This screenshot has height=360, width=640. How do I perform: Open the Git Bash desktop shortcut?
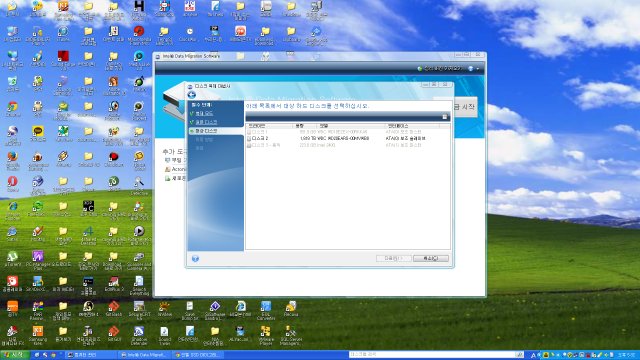coord(113,309)
